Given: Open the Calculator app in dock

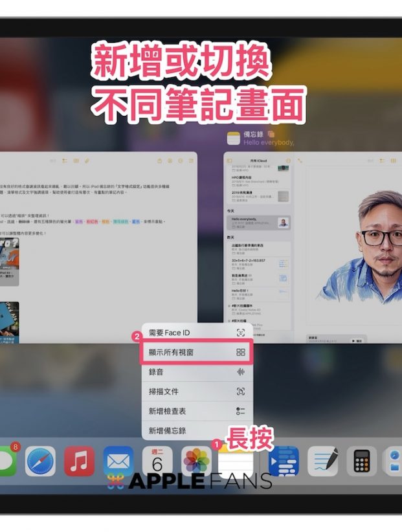Looking at the screenshot, I should (x=362, y=461).
